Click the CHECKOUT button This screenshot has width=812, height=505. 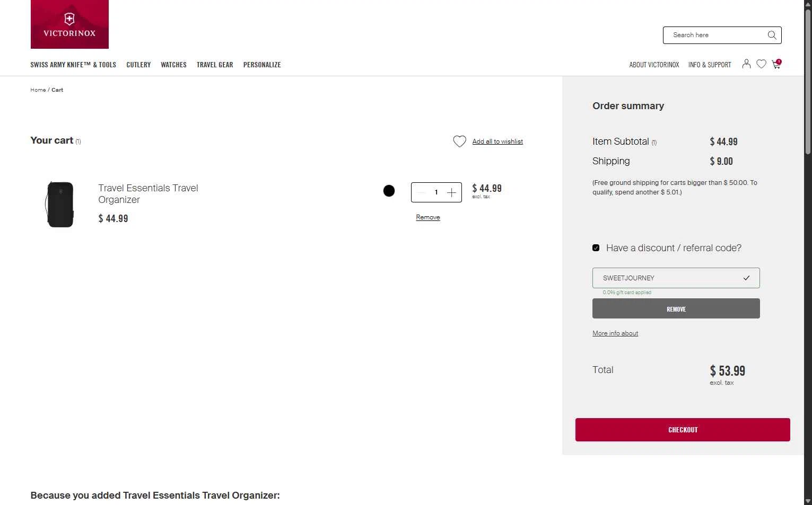pos(683,430)
